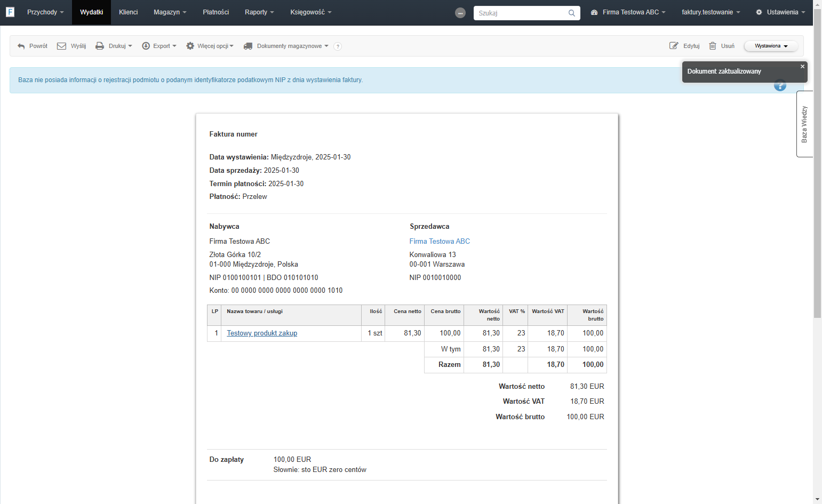
Task: Expand the Dokumenty magazynowe dropdown arrow
Action: click(x=326, y=46)
